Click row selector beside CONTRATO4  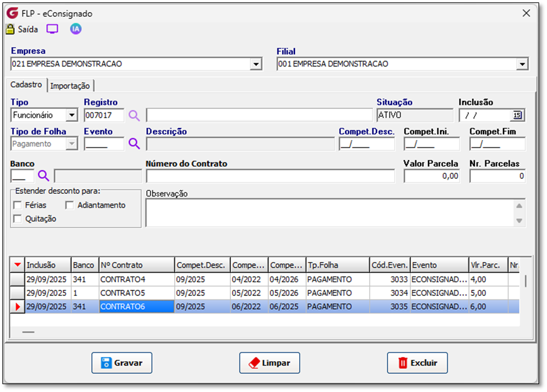[x=18, y=279]
